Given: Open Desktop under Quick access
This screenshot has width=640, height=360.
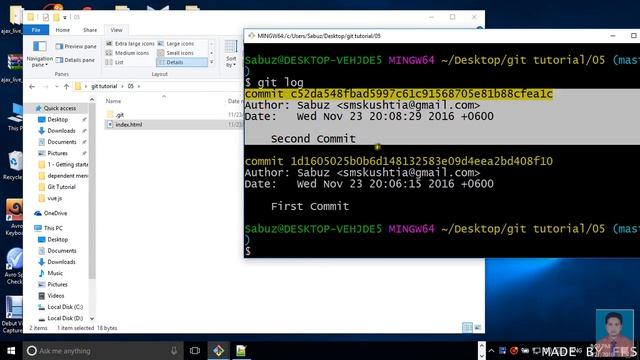Looking at the screenshot, I should tap(58, 120).
